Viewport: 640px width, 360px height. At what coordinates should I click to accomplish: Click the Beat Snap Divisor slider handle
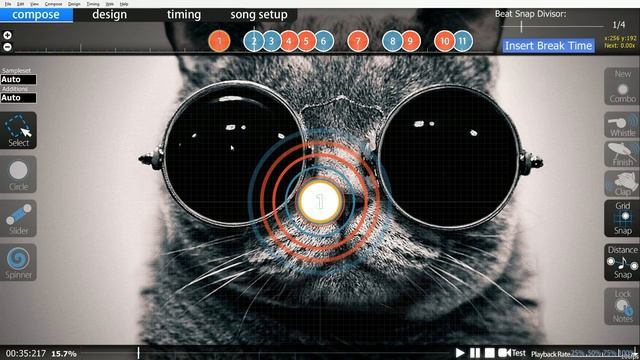coord(521,27)
